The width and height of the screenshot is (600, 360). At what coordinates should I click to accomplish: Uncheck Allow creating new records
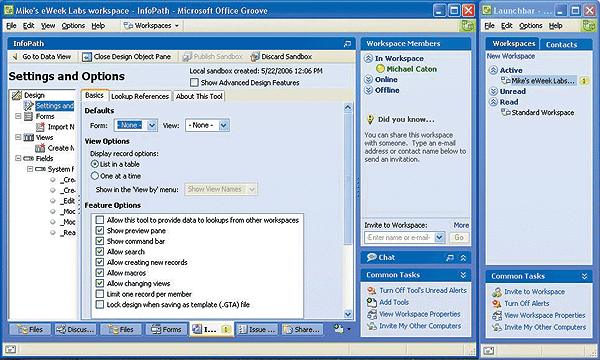coord(100,262)
